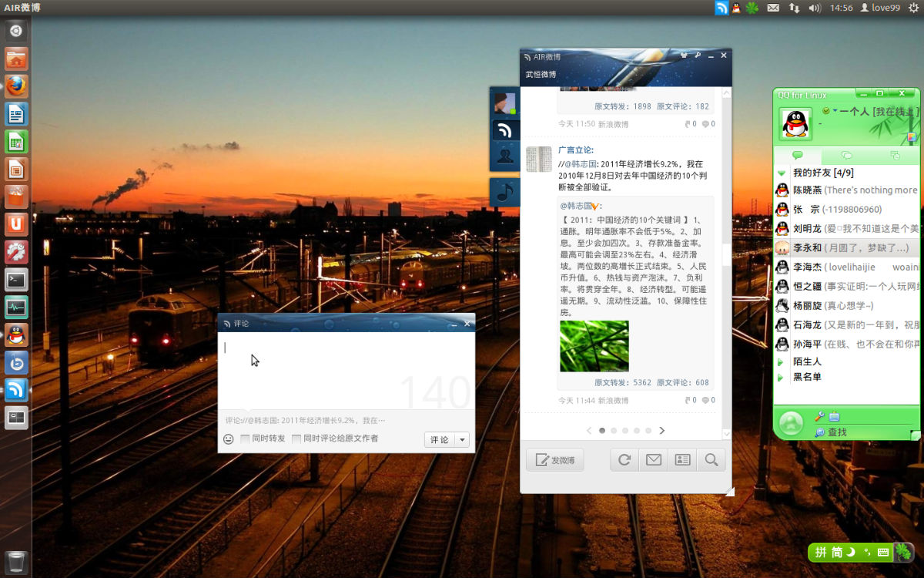Open LibreOffice Calc from the launcher

tap(17, 142)
